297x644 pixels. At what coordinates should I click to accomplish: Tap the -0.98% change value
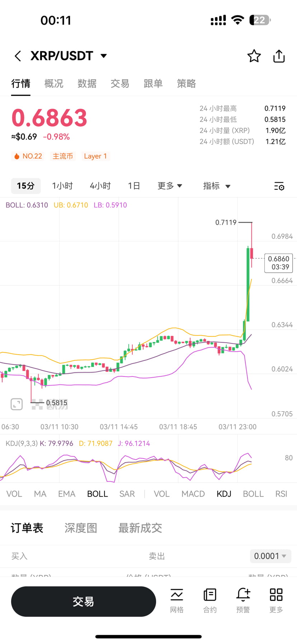click(56, 137)
